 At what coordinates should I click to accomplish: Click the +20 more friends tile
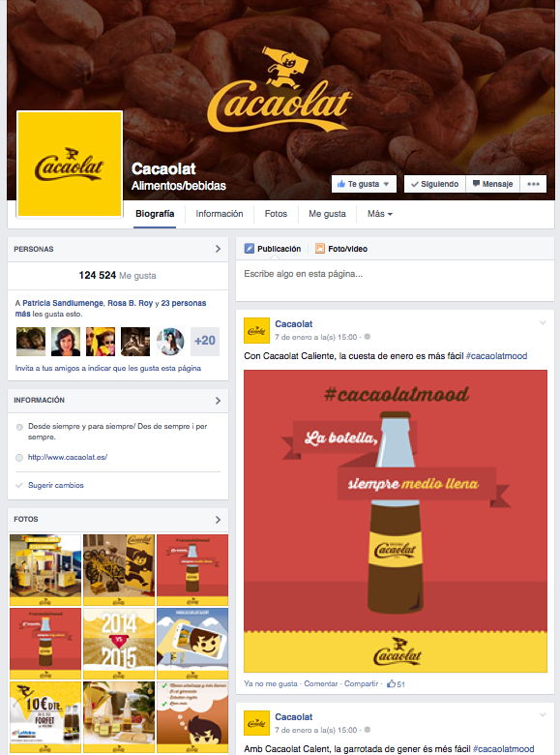click(205, 341)
